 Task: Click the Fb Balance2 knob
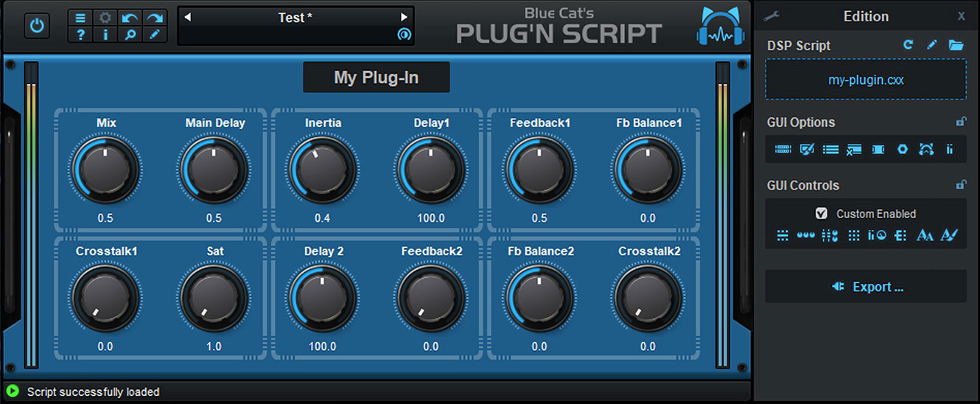(539, 299)
